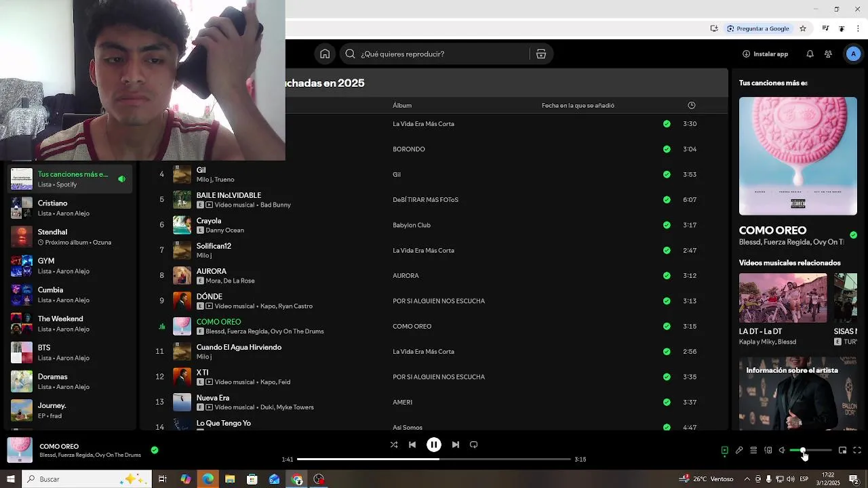Open the playback queue
This screenshot has width=868, height=488.
(x=753, y=450)
